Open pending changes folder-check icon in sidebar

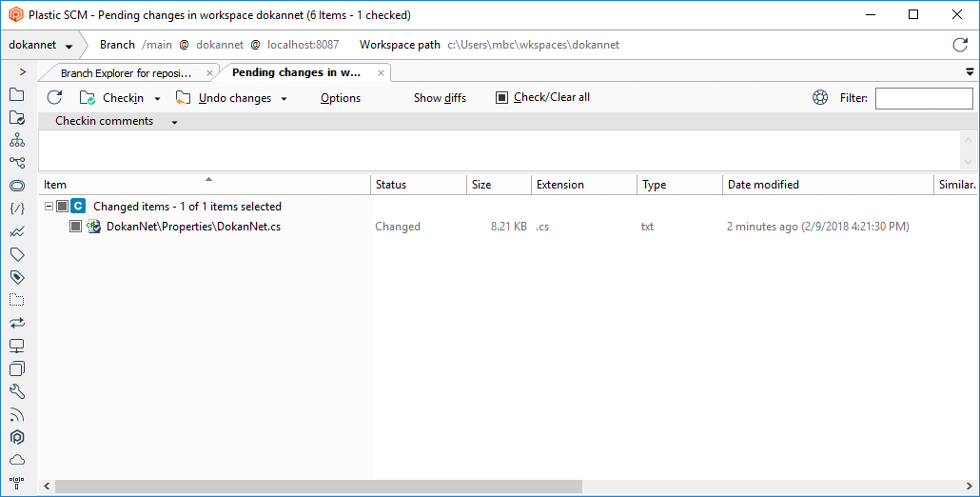[17, 117]
